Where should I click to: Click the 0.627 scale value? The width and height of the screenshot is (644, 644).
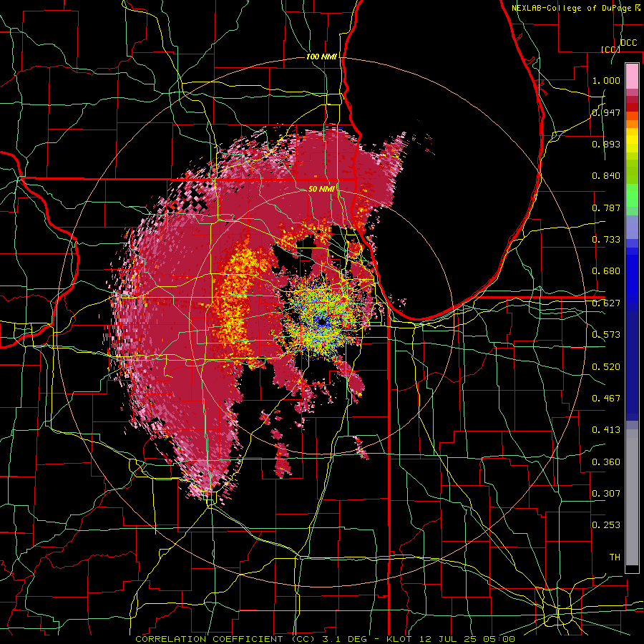click(606, 303)
